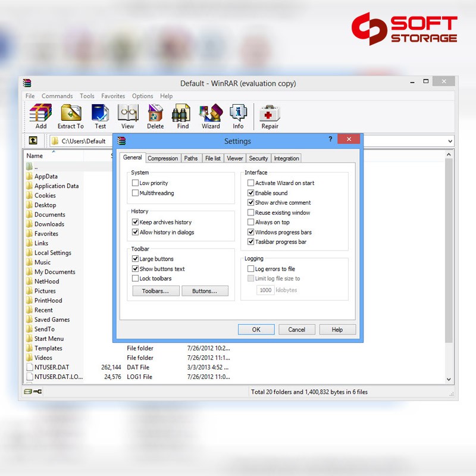Click the Help button in Settings

pos(337,330)
